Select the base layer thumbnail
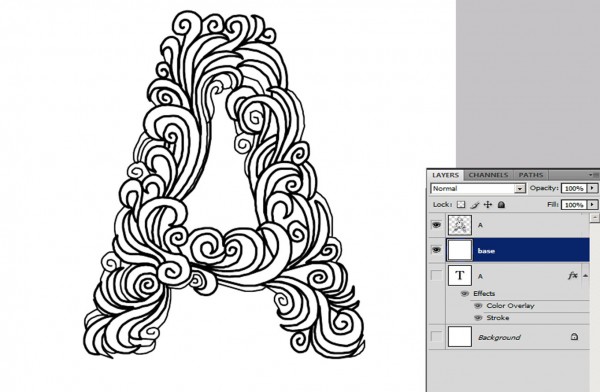Image resolution: width=600 pixels, height=392 pixels. point(460,250)
